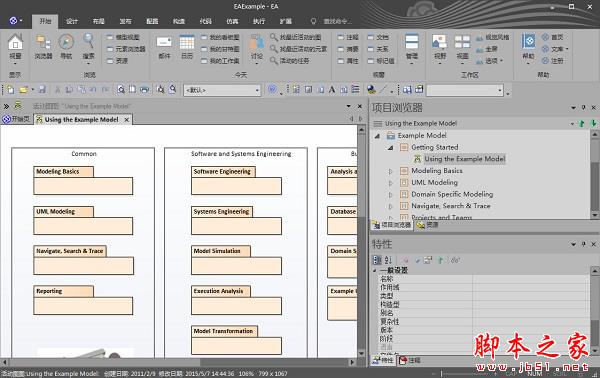Open the 选项 dropdown in 工作区 group
600x378 pixels.
click(x=489, y=60)
